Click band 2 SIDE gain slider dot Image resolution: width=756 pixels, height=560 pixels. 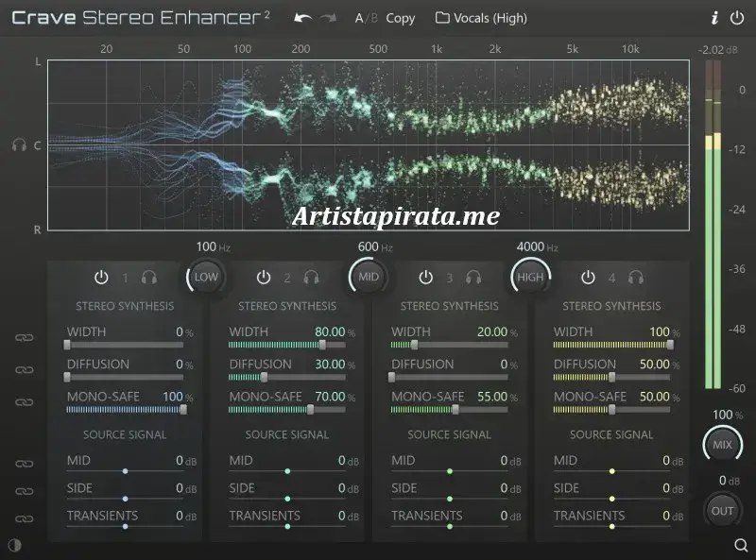[x=287, y=499]
